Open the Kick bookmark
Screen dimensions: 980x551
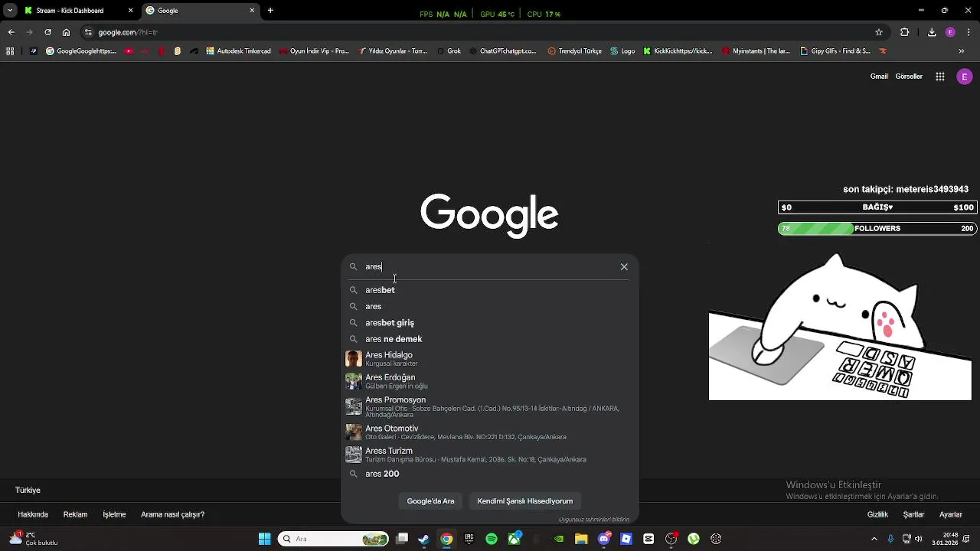click(678, 51)
